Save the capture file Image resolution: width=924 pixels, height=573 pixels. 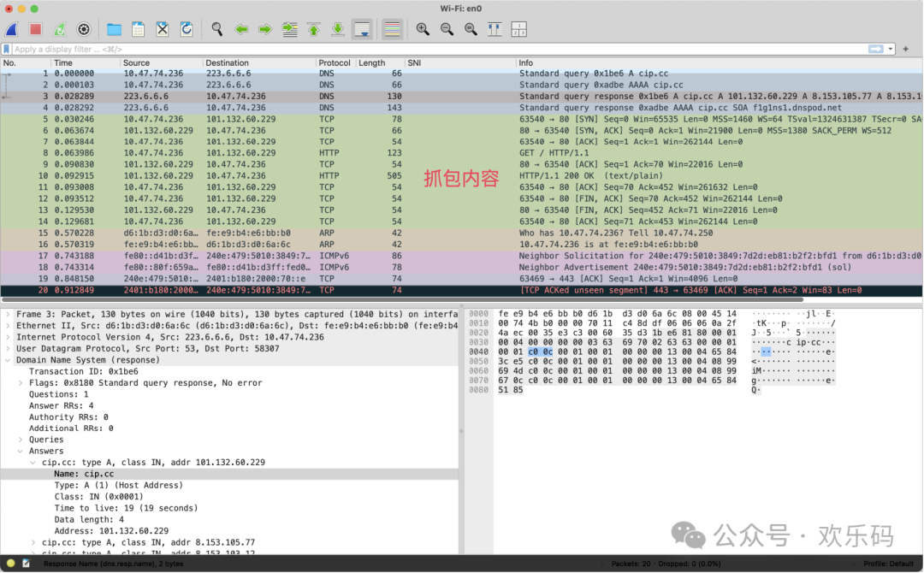point(138,29)
